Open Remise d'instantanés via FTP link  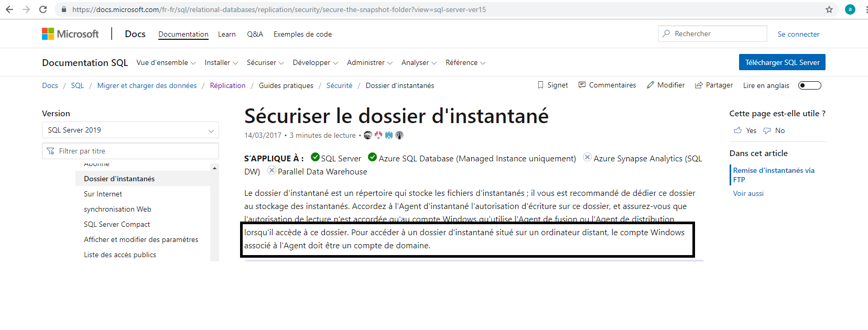click(774, 175)
